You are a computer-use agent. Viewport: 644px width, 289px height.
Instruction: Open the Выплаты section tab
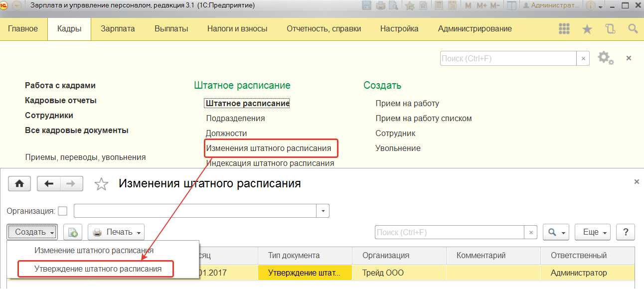pos(171,29)
